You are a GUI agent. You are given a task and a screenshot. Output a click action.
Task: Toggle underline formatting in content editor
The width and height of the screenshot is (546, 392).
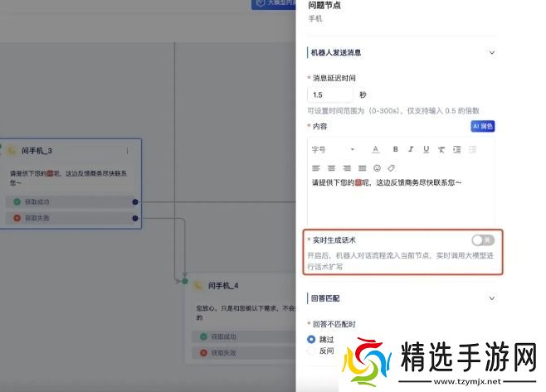click(x=427, y=149)
